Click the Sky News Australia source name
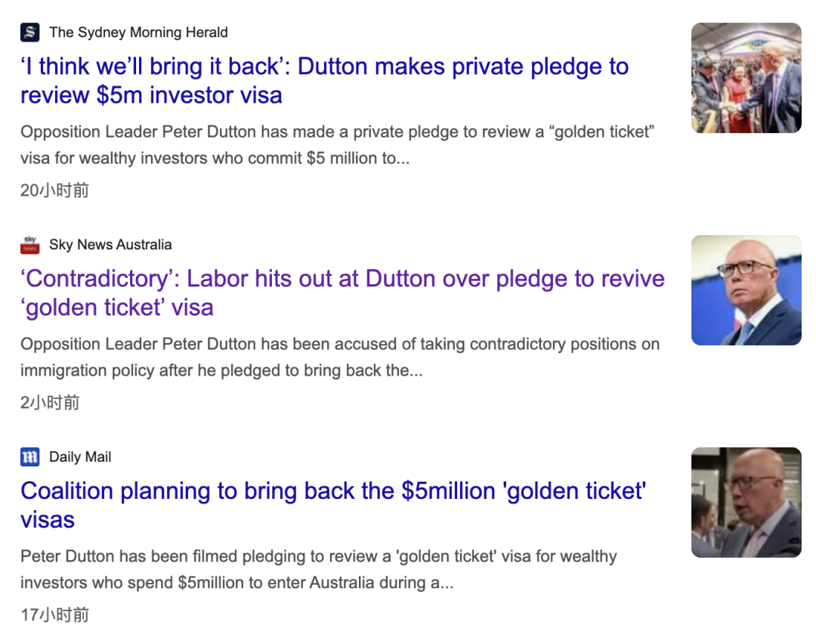816x644 pixels. [x=110, y=245]
